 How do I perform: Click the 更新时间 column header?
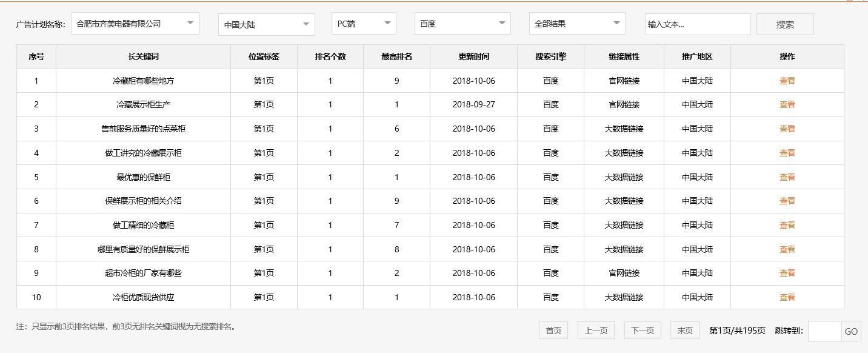[474, 56]
